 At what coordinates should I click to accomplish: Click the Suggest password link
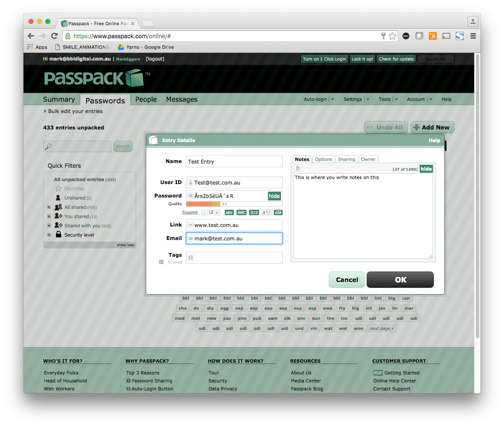coord(190,212)
